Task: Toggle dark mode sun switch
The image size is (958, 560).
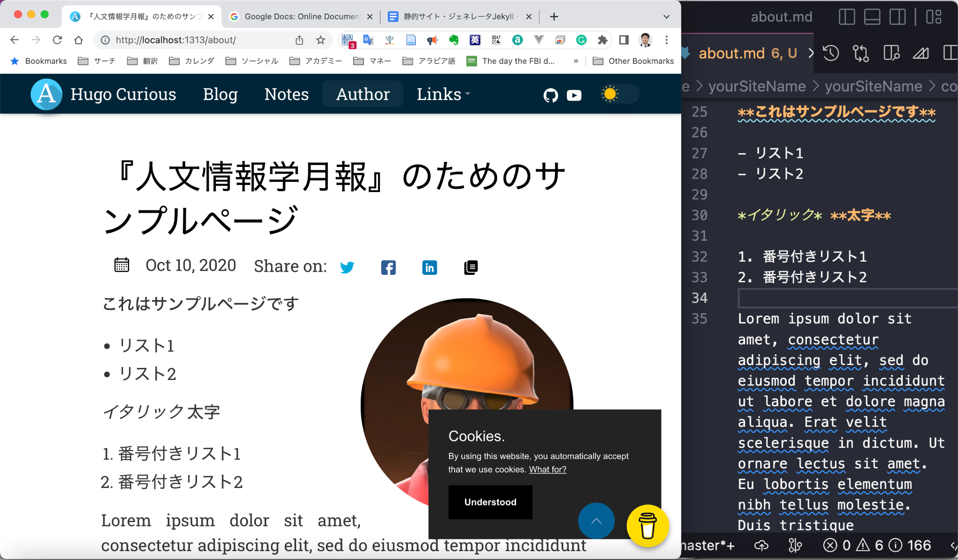Action: [620, 94]
